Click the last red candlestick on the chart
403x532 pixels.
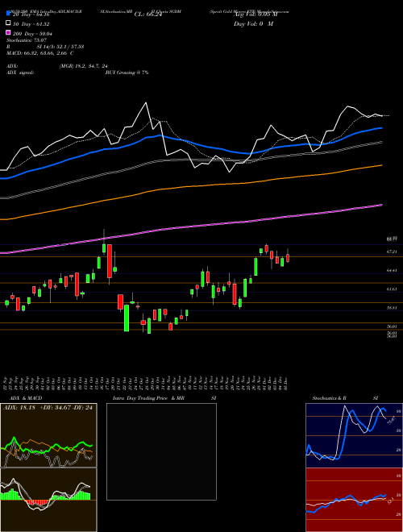click(x=288, y=258)
